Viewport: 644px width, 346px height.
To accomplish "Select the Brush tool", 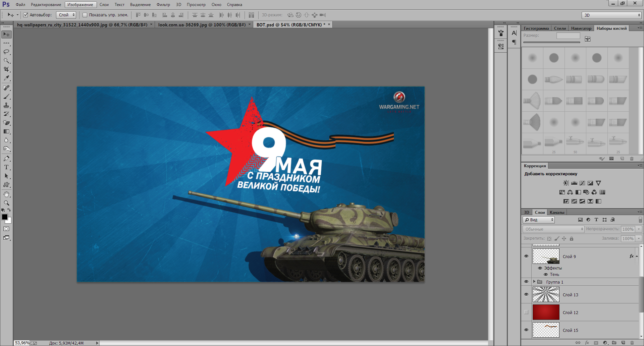I will pos(6,97).
